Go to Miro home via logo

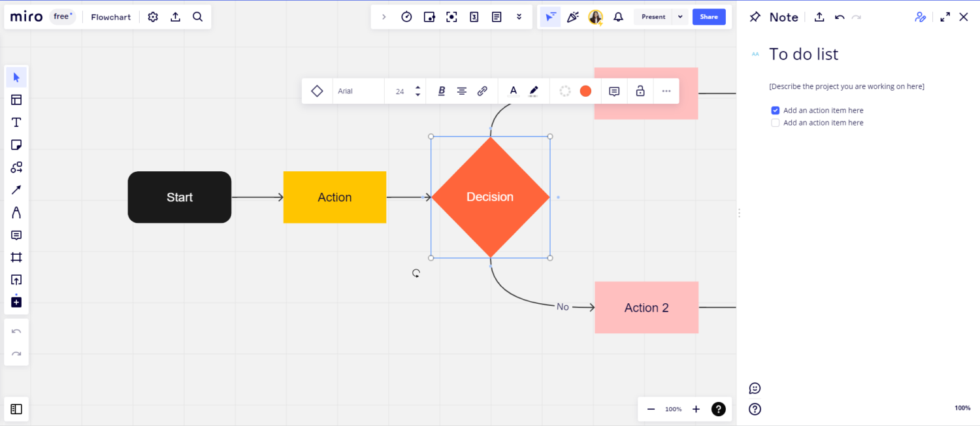tap(27, 17)
